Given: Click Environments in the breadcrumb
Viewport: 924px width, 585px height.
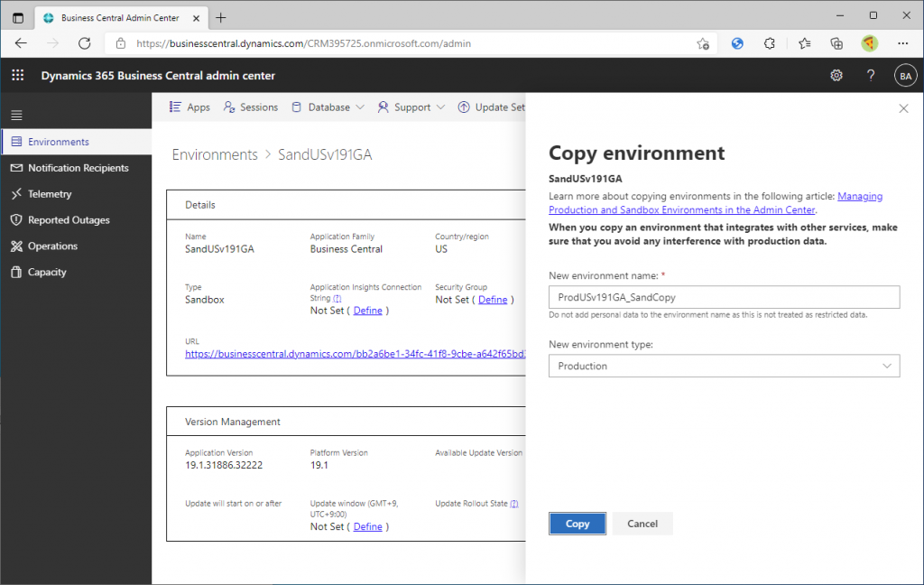Looking at the screenshot, I should pyautogui.click(x=215, y=154).
